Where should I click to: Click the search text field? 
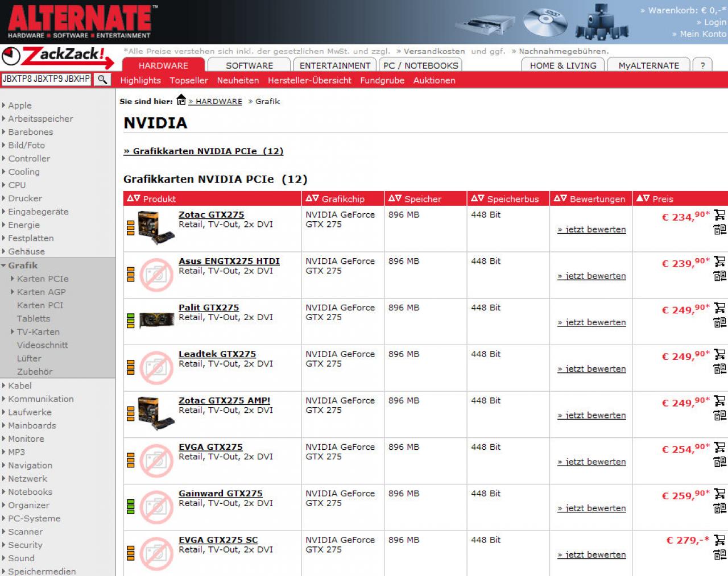(x=46, y=79)
